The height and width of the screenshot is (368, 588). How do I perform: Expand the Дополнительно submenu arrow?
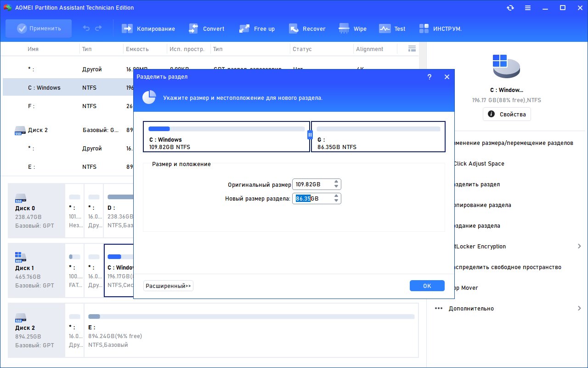click(579, 309)
